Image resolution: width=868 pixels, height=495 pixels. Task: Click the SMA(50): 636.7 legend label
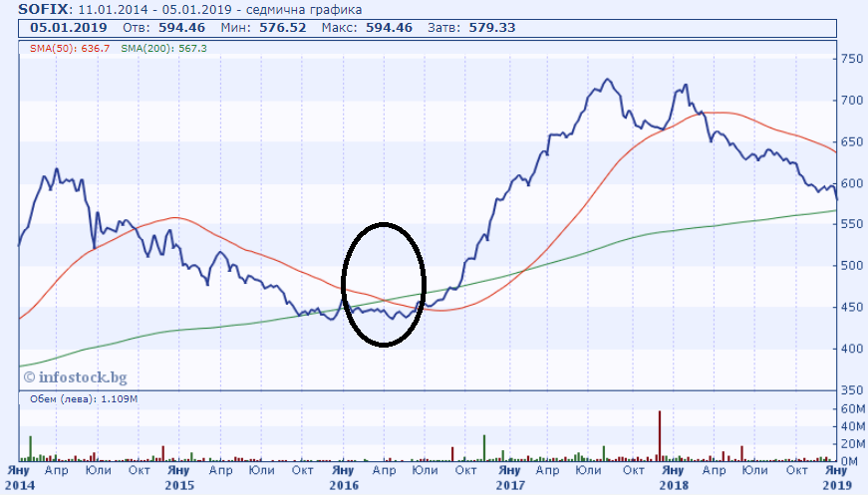[x=70, y=49]
